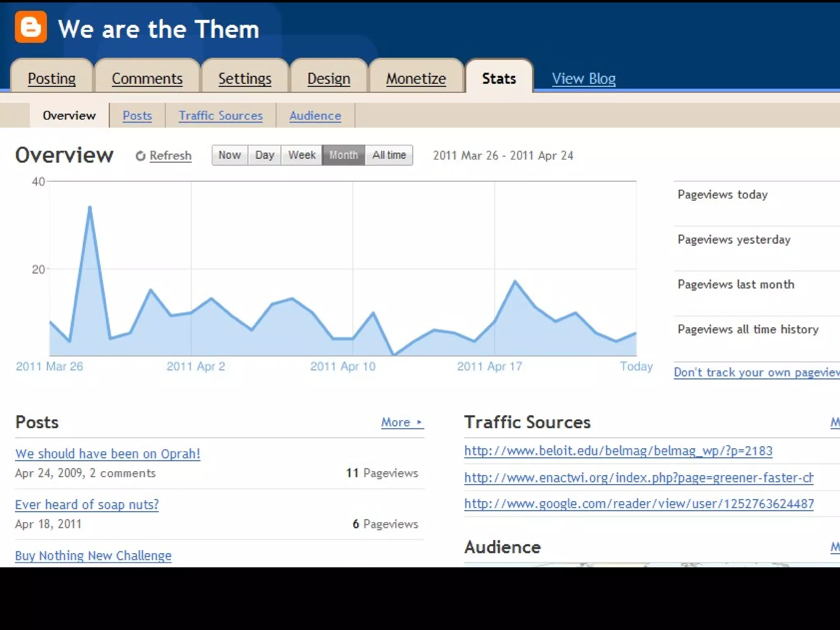The width and height of the screenshot is (840, 630).
Task: Select the All time range
Action: 389,155
